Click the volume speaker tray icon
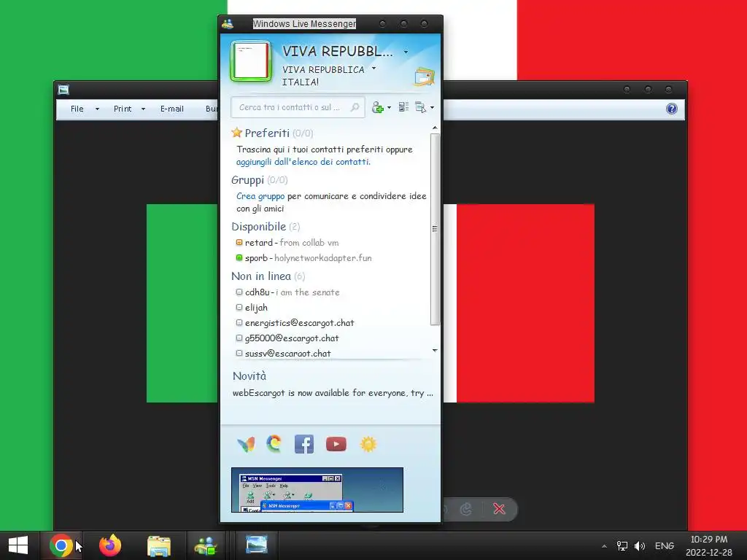The width and height of the screenshot is (747, 560). [x=640, y=546]
